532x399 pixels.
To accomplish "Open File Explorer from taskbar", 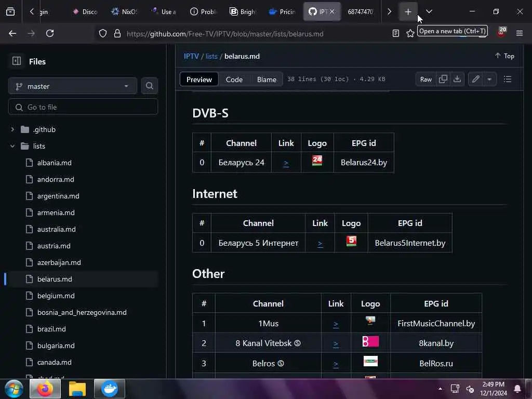I will (77, 389).
